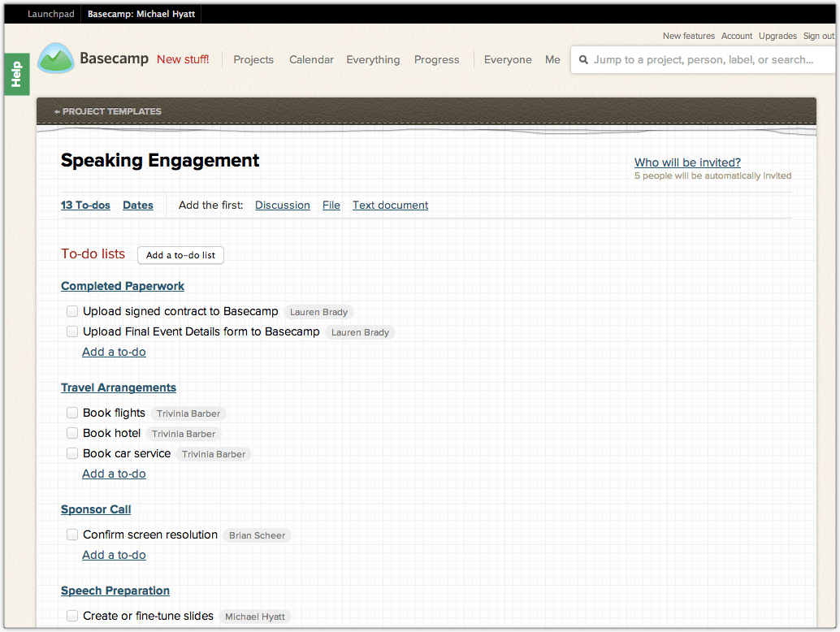Toggle the Book car service checkbox

tap(72, 453)
